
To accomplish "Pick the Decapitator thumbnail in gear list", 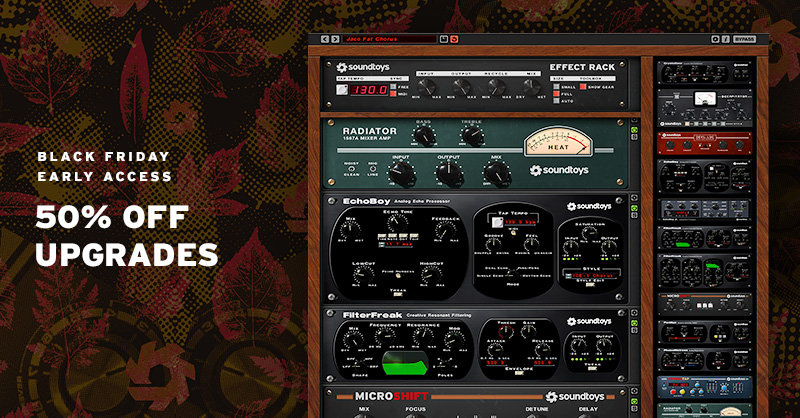I will point(704,108).
